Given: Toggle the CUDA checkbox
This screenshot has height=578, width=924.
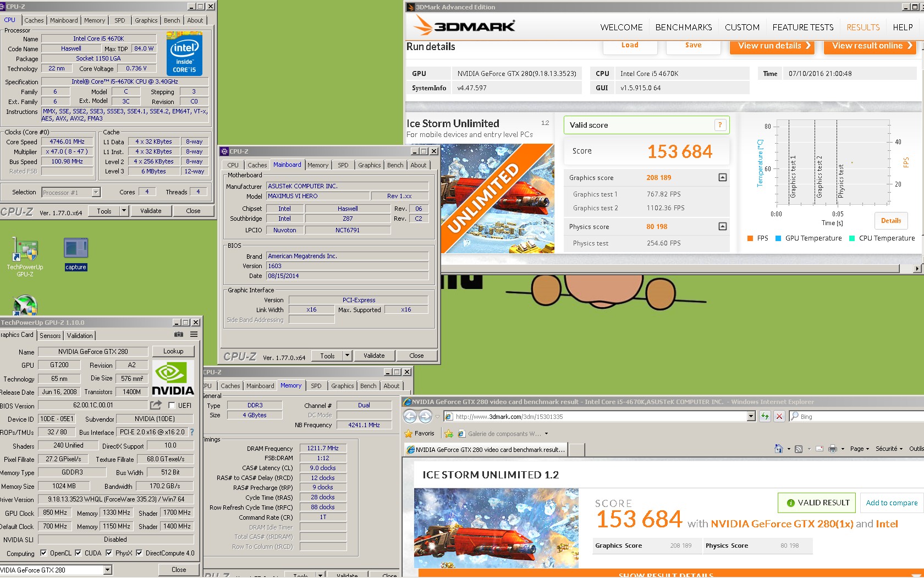Looking at the screenshot, I should (78, 553).
